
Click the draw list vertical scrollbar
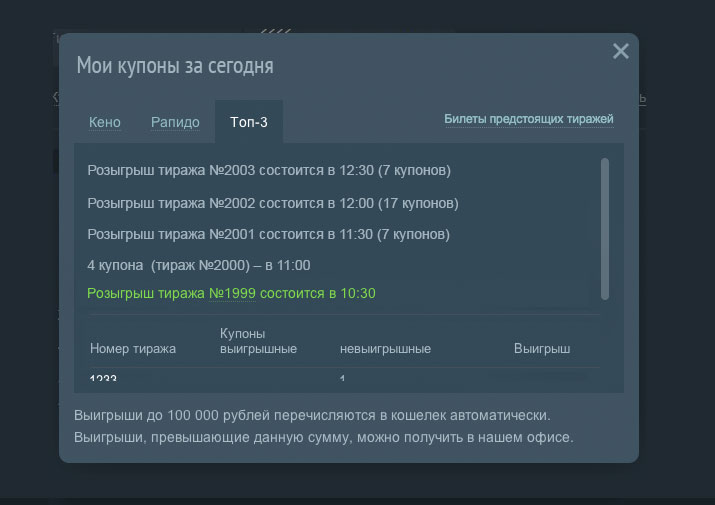tap(604, 228)
